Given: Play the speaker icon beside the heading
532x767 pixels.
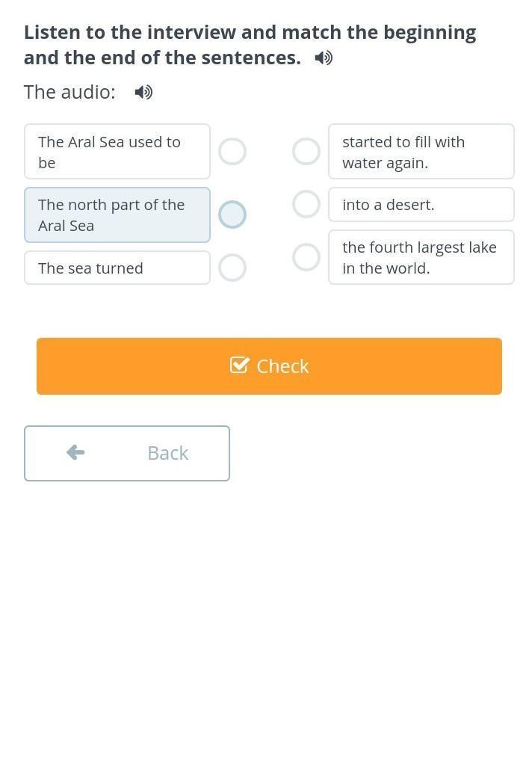Looking at the screenshot, I should coord(324,58).
